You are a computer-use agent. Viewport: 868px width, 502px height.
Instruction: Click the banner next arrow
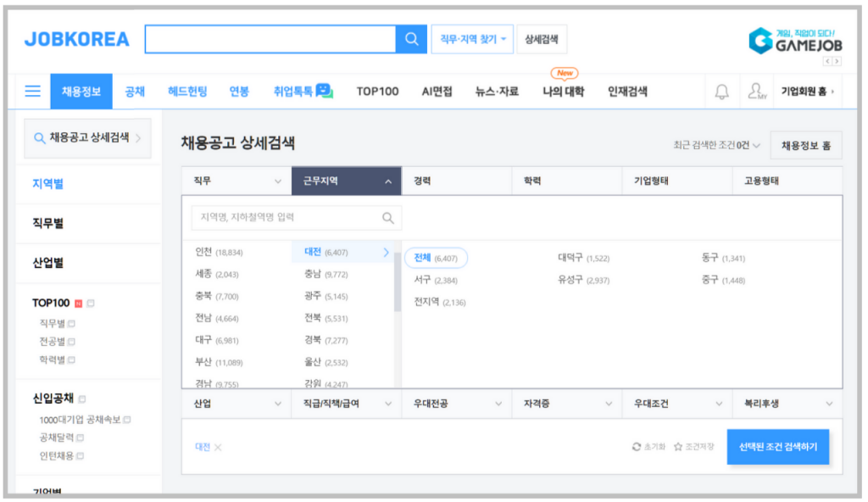(x=837, y=62)
